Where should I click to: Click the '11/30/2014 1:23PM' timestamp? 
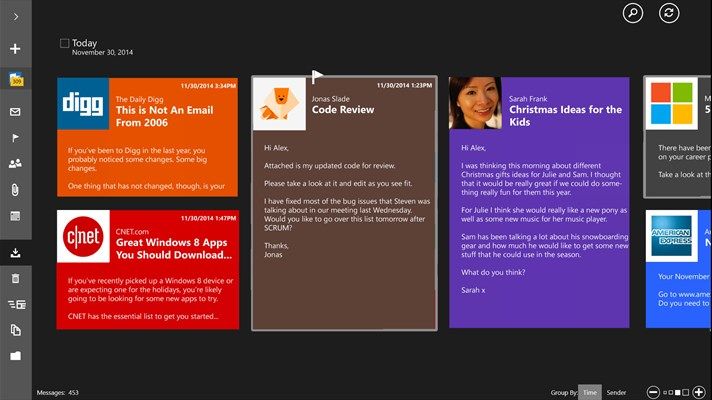pyautogui.click(x=404, y=85)
